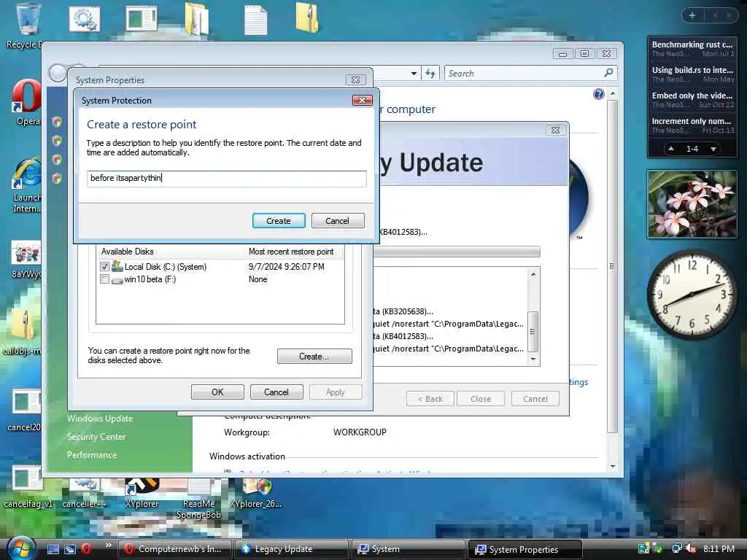Click OK in System Properties window
Screen dimensions: 747x560
click(217, 392)
